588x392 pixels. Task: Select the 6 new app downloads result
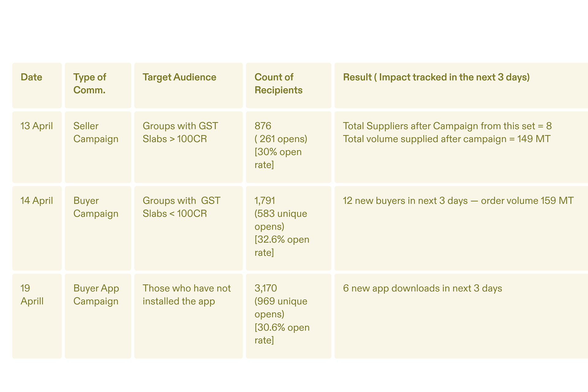pyautogui.click(x=422, y=288)
